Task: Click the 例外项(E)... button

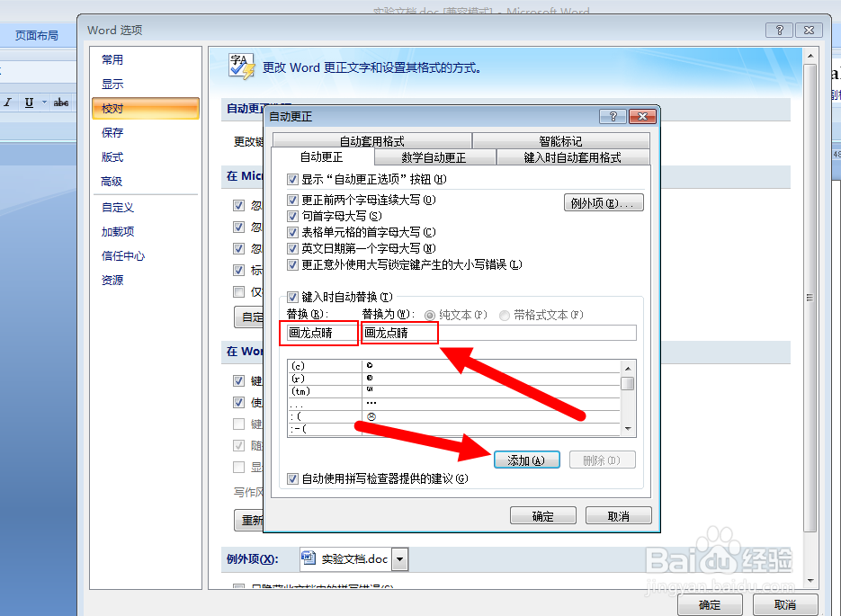Action: coord(604,202)
